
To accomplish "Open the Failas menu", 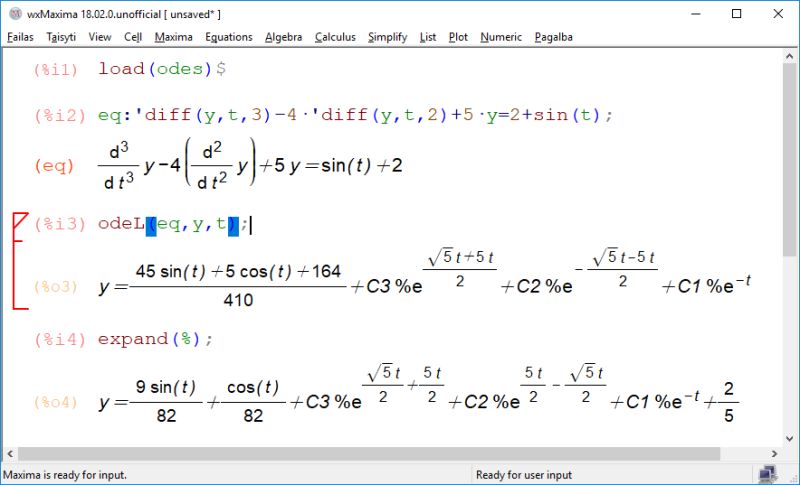I will (x=20, y=37).
